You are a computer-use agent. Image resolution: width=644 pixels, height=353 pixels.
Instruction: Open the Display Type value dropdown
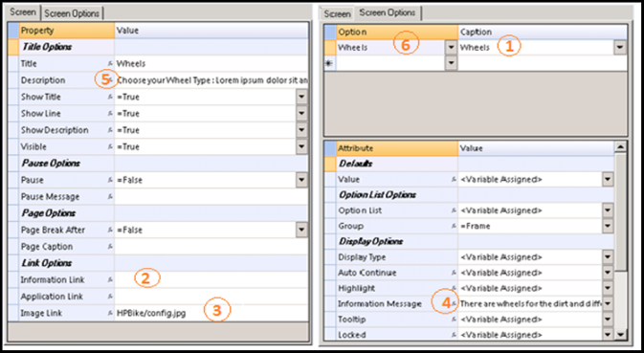[608, 257]
